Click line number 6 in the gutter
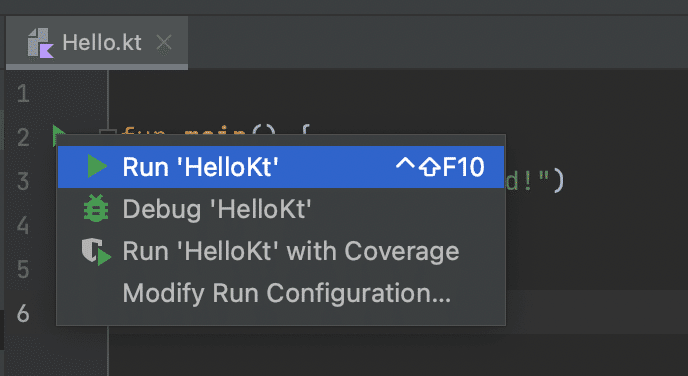 [x=23, y=313]
